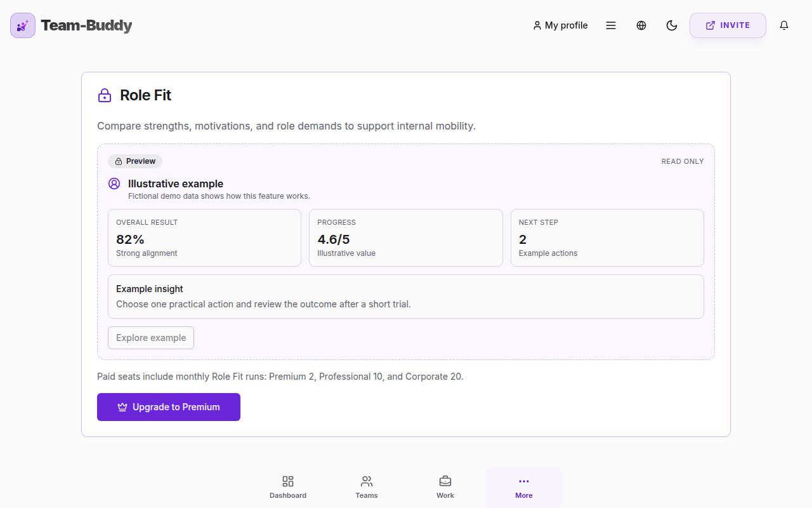Image resolution: width=812 pixels, height=508 pixels.
Task: Switch to the Teams tab
Action: [x=367, y=487]
